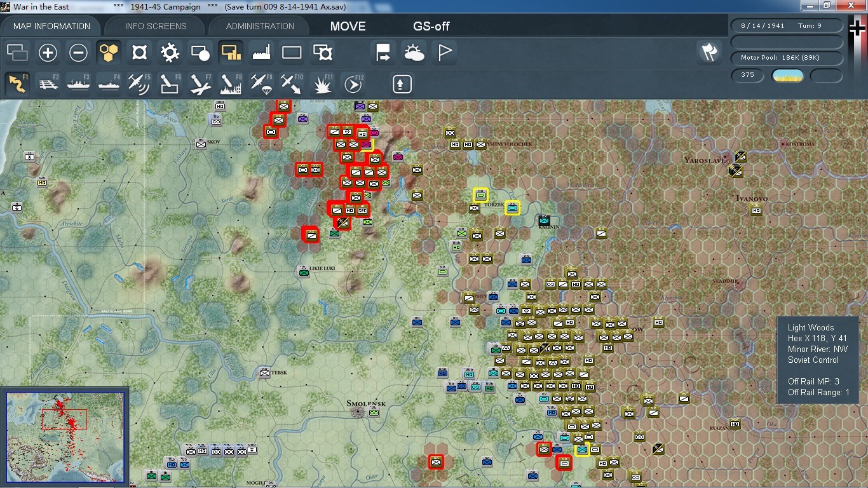
Task: Select F5 air recon mode
Action: tap(139, 84)
